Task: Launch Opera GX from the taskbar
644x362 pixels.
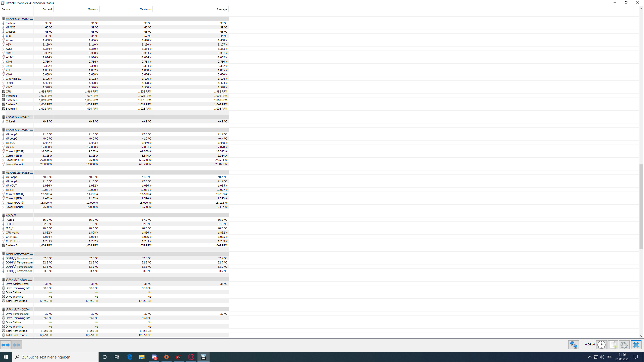Action: 191,357
